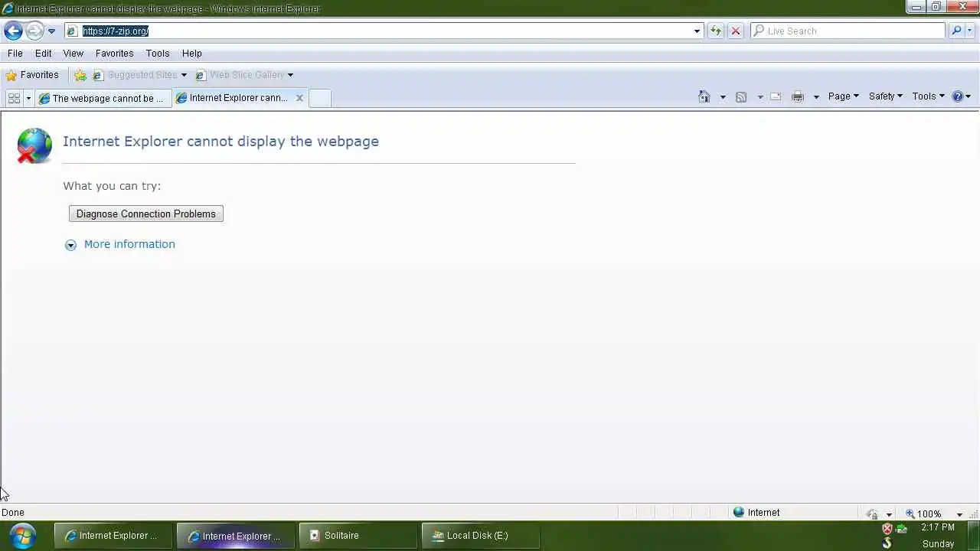Open the Windows Start orb
This screenshot has width=980, height=551.
22,536
